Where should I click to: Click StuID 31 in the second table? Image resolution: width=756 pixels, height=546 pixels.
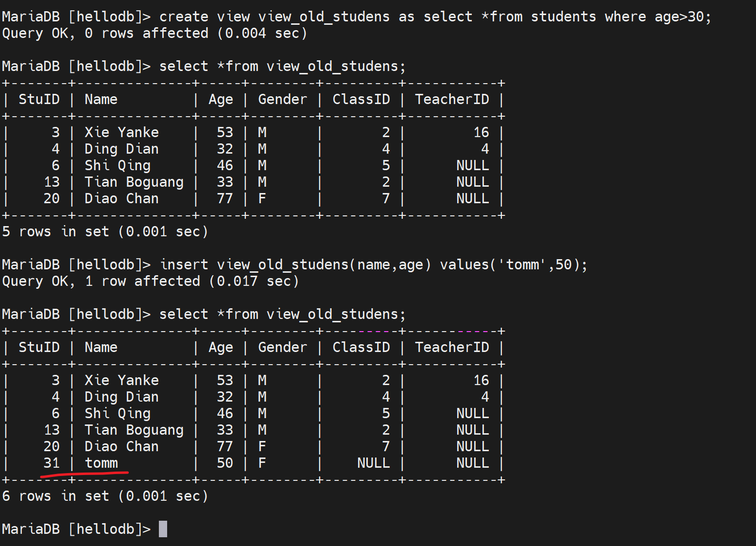pos(52,463)
